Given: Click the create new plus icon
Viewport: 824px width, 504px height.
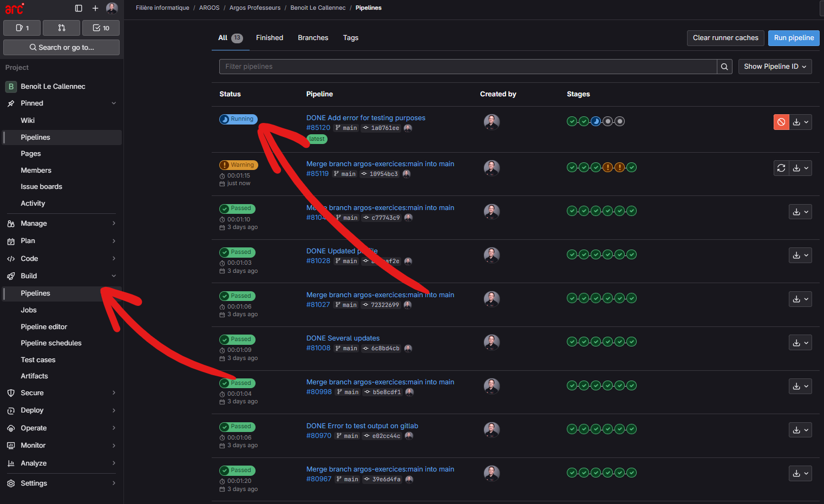Looking at the screenshot, I should pos(95,8).
